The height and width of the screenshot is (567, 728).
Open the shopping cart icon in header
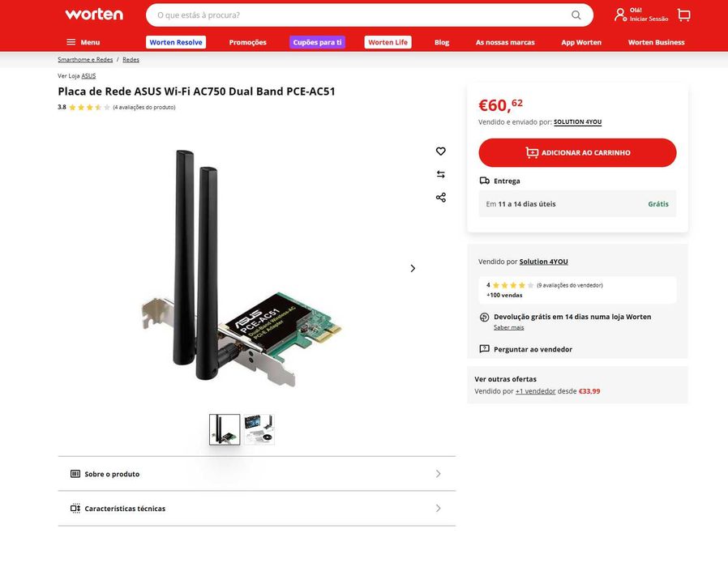684,15
